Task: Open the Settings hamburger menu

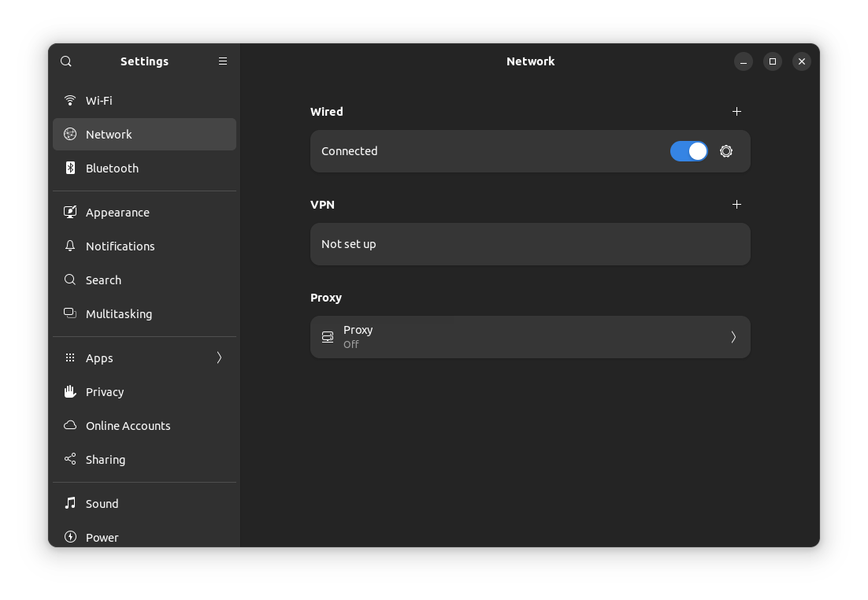Action: coord(223,61)
